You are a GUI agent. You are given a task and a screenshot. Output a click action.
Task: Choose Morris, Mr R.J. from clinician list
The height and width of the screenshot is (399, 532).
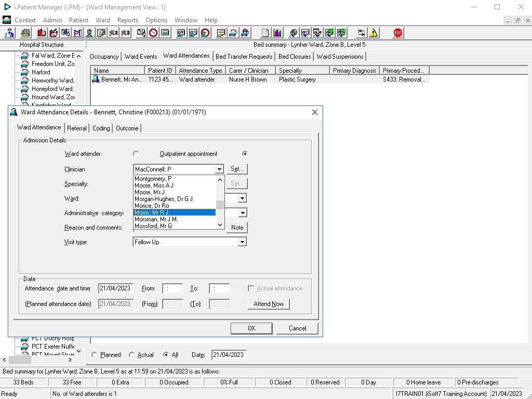[175, 212]
